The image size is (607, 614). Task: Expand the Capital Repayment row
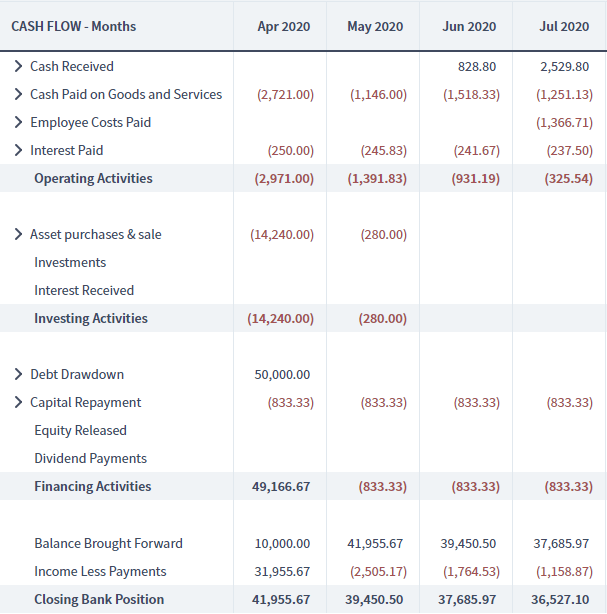[19, 402]
